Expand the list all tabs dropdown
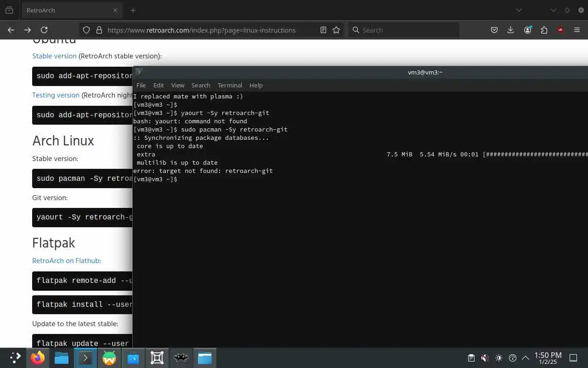Screen dimensions: 588x368 coord(519,10)
